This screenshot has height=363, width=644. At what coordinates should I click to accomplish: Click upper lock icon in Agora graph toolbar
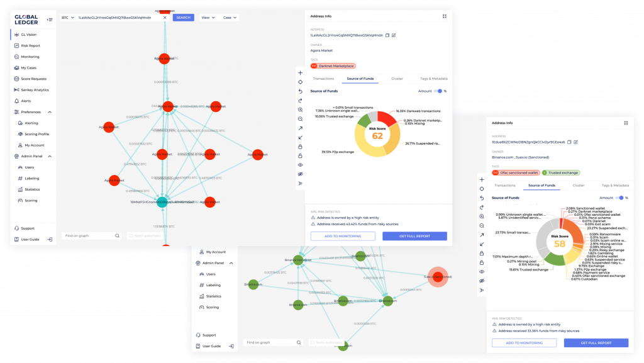click(x=300, y=147)
